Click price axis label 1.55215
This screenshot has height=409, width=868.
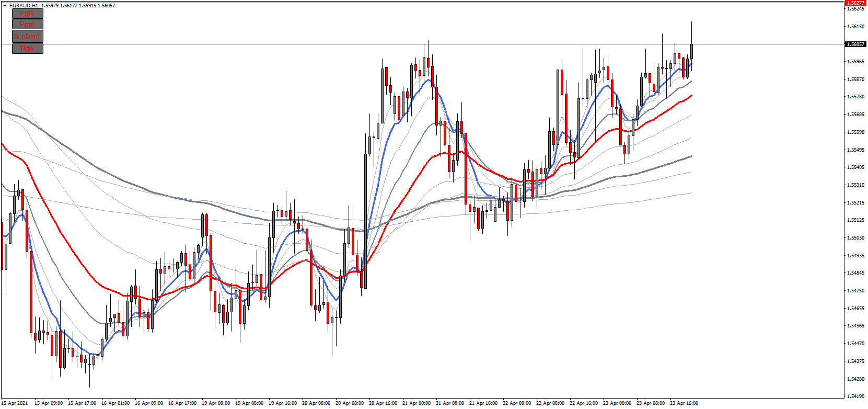coord(855,203)
